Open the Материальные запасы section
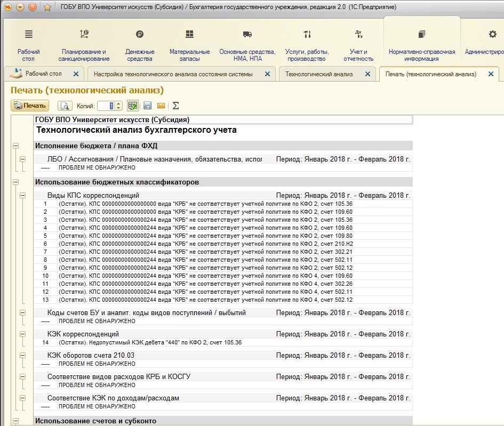Viewport: 504px width, 426px height. pyautogui.click(x=189, y=46)
